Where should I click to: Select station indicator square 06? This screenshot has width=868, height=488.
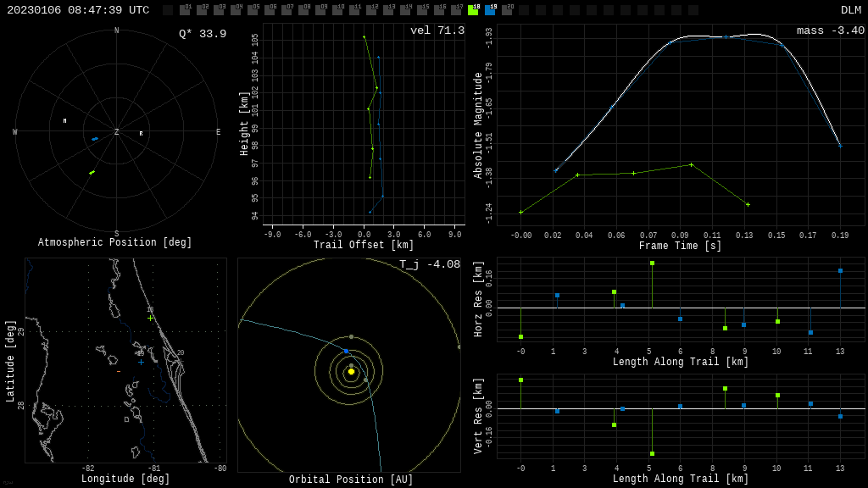[x=270, y=10]
